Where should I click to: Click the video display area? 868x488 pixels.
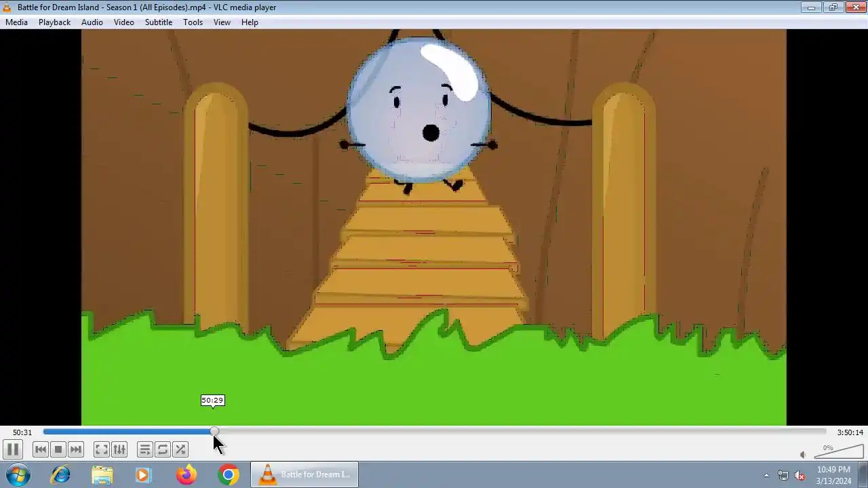434,227
